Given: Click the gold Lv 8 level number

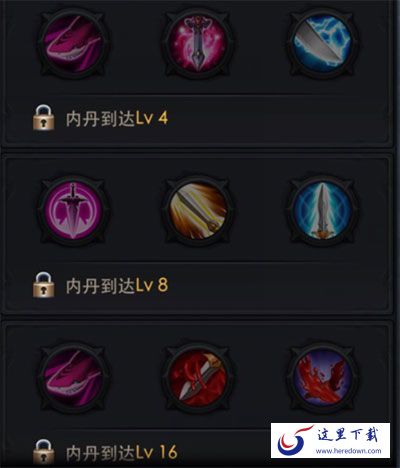Looking at the screenshot, I should coord(152,286).
